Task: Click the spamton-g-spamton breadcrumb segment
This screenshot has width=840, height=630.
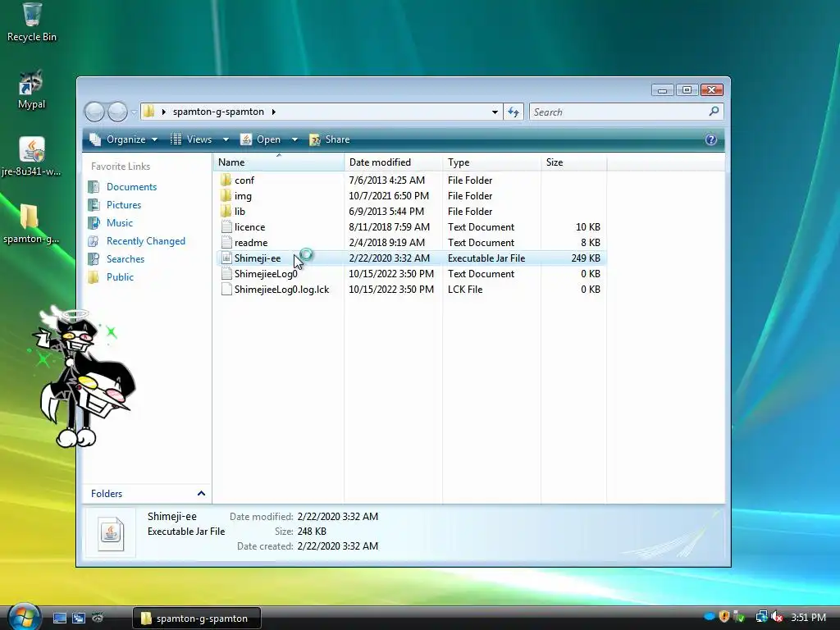Action: [218, 112]
